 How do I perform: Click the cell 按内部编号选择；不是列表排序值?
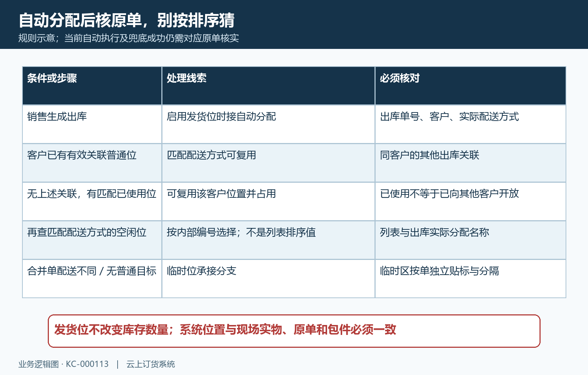[x=268, y=240]
